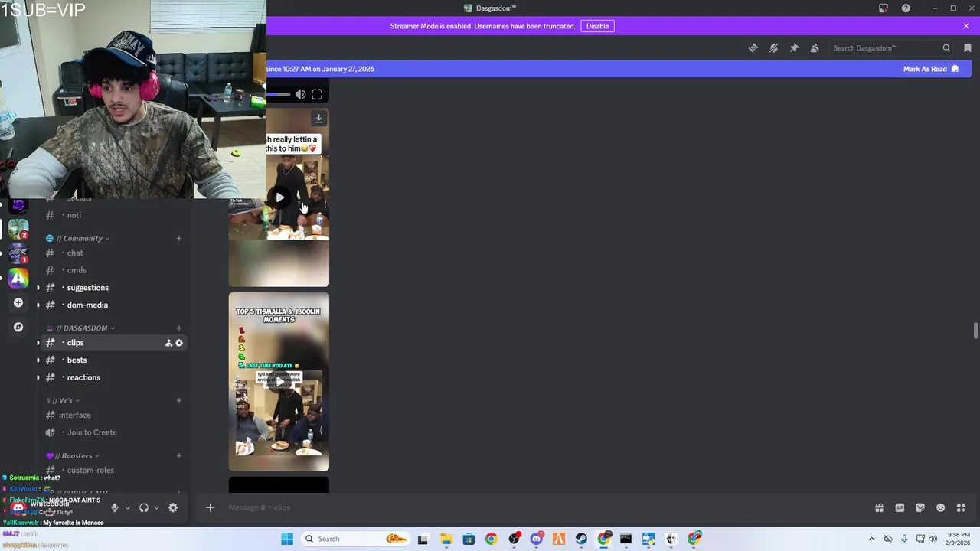
Task: Open the interface channel
Action: [115, 415]
